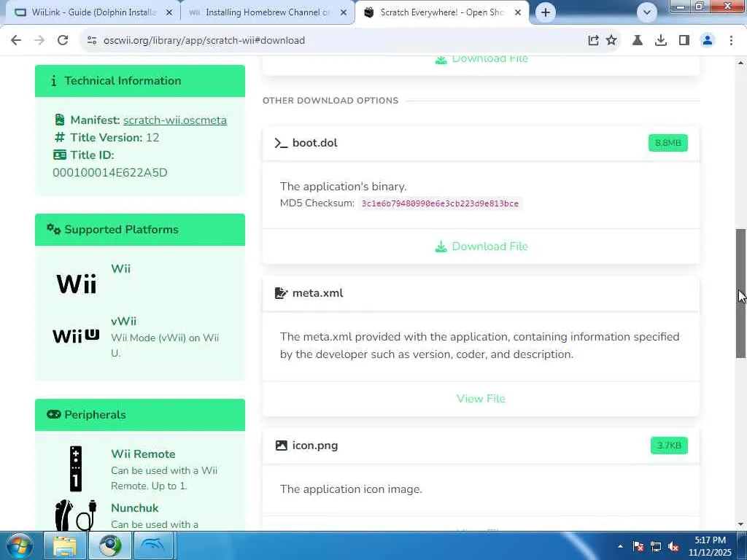The image size is (747, 560).
Task: Close the Scratch Everywhere tab
Action: point(518,13)
